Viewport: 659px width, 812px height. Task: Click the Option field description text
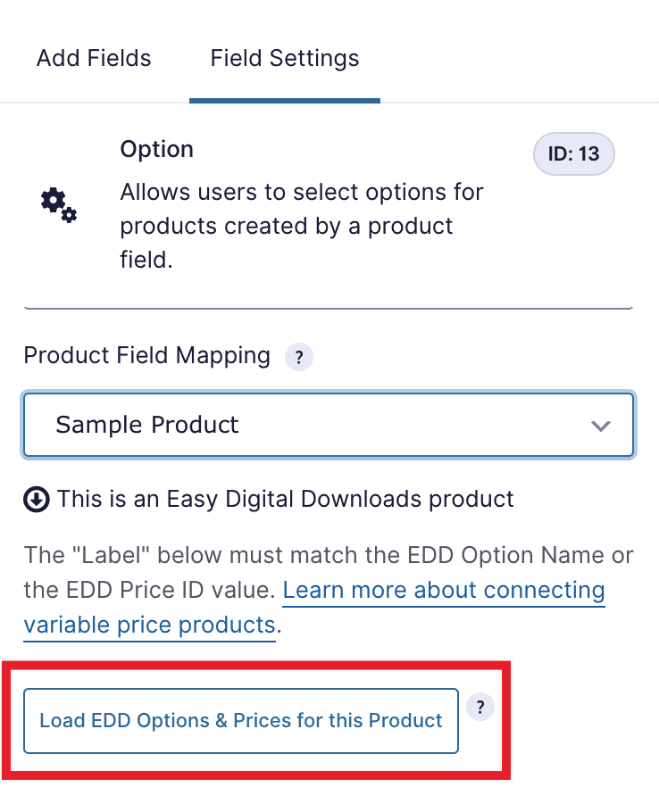tap(302, 227)
